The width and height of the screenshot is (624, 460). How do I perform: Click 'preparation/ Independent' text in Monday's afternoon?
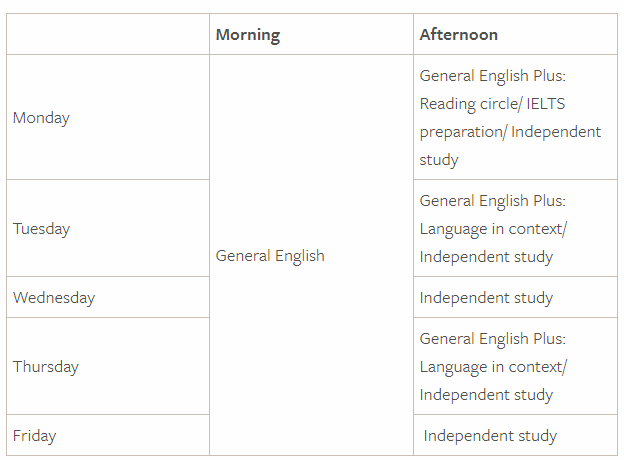click(x=510, y=132)
